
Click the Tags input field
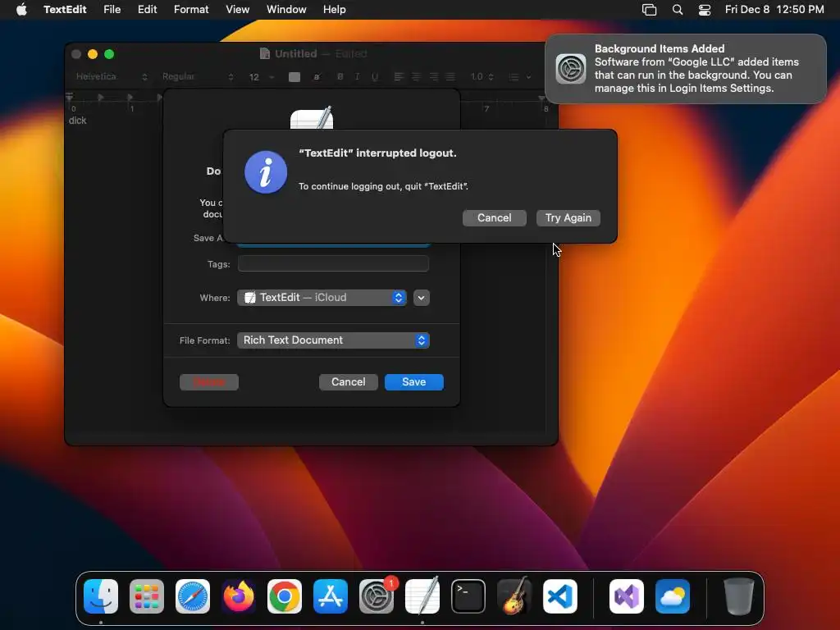click(333, 263)
